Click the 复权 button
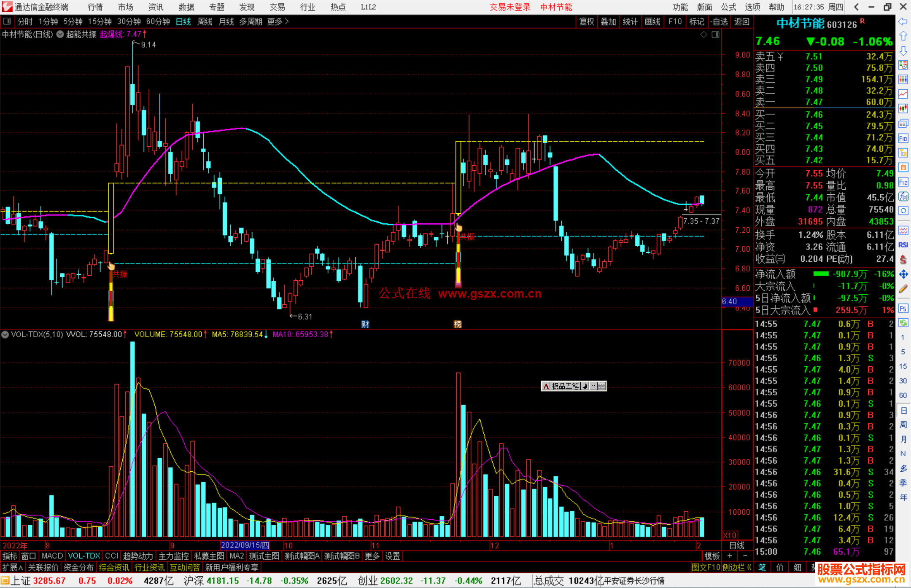This screenshot has width=911, height=588. click(x=586, y=21)
